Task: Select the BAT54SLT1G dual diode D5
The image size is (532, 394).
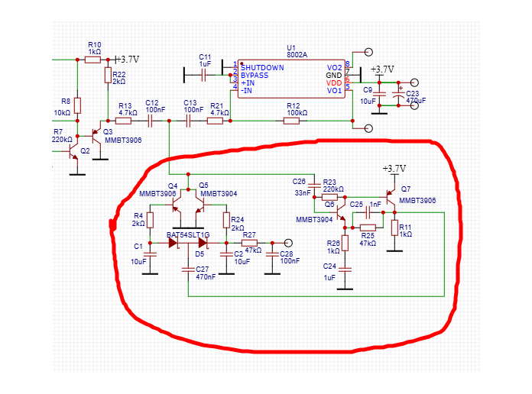Action: tap(188, 243)
